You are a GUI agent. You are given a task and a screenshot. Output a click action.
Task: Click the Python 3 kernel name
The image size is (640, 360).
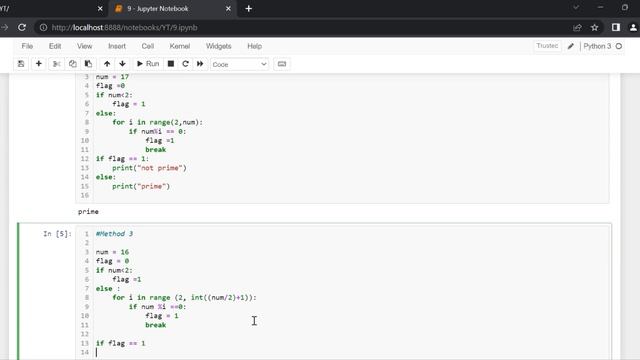point(597,46)
